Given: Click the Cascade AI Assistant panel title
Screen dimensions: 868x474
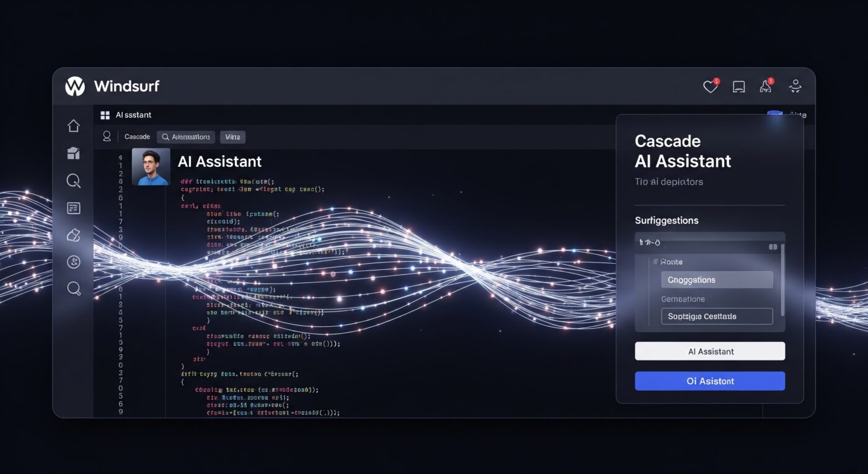Looking at the screenshot, I should point(683,151).
